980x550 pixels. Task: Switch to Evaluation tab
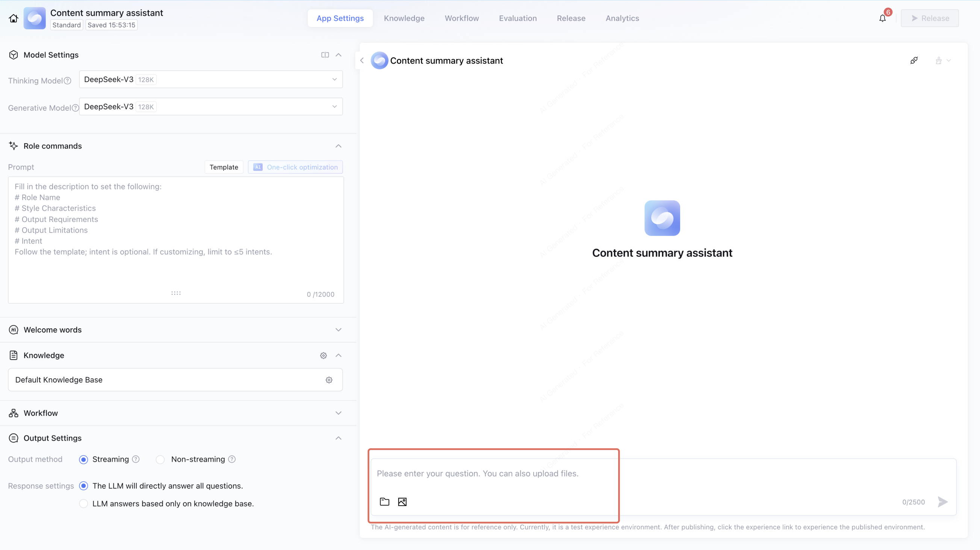click(518, 18)
